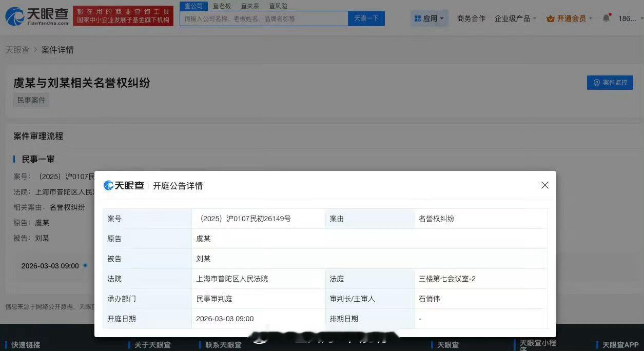Close the 开庭公告详情 popup
Screen dimensions: 644x351
click(545, 185)
